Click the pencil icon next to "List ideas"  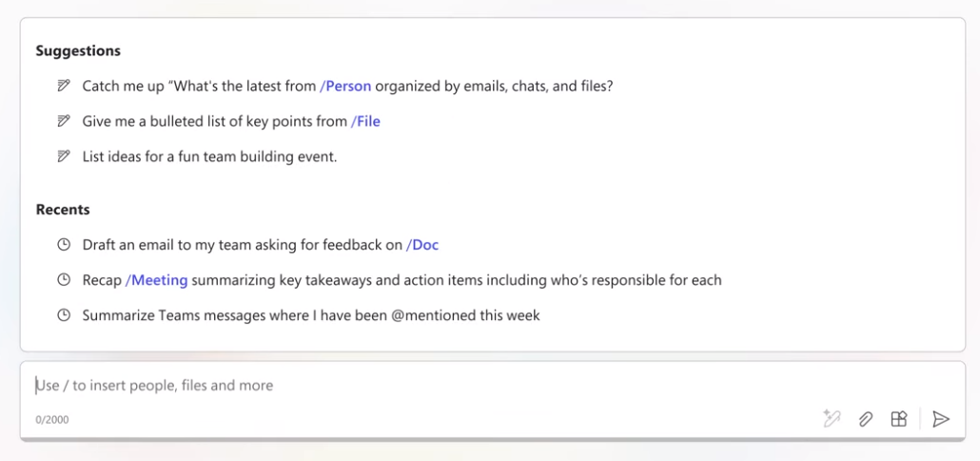(64, 156)
